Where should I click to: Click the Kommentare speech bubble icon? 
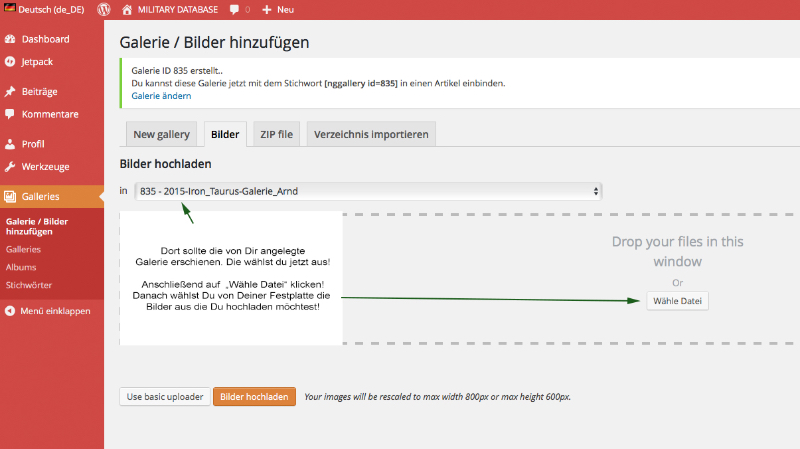click(x=10, y=114)
